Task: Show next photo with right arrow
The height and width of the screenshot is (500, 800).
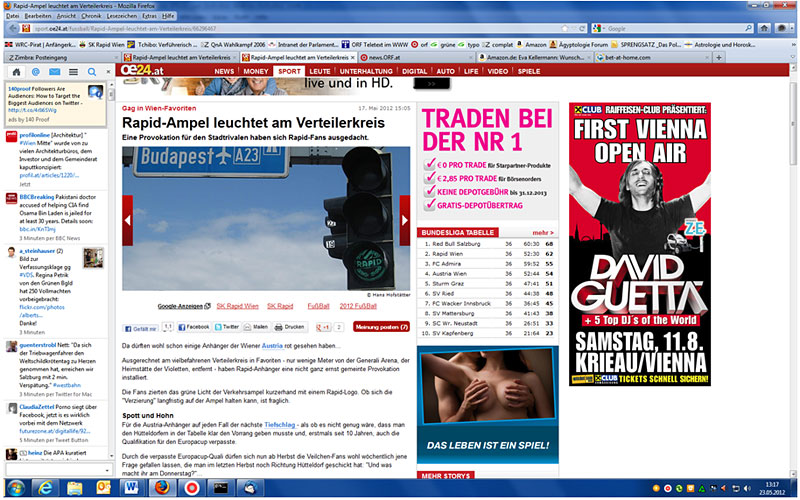Action: click(405, 220)
